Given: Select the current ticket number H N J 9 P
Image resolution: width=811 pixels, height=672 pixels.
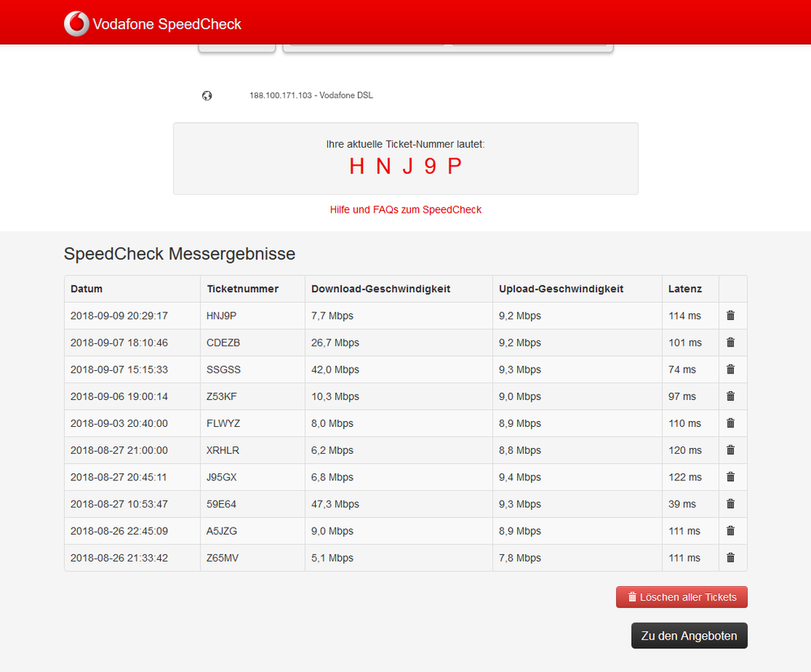Looking at the screenshot, I should point(406,166).
